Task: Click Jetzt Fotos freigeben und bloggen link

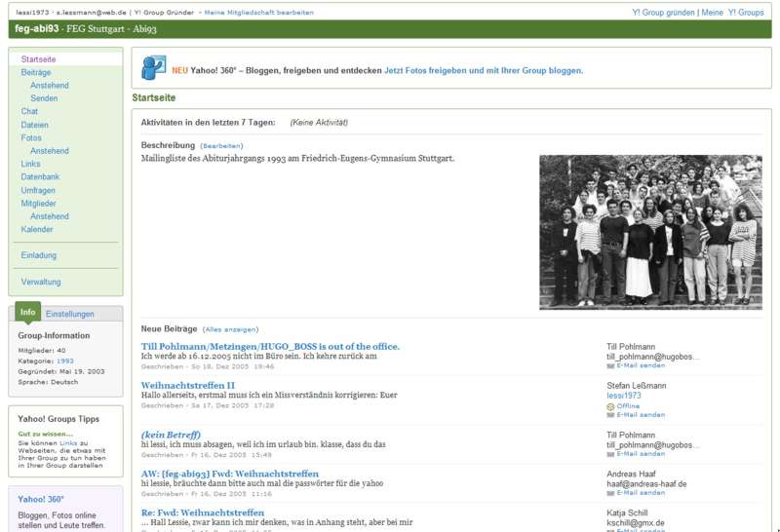Action: point(484,70)
